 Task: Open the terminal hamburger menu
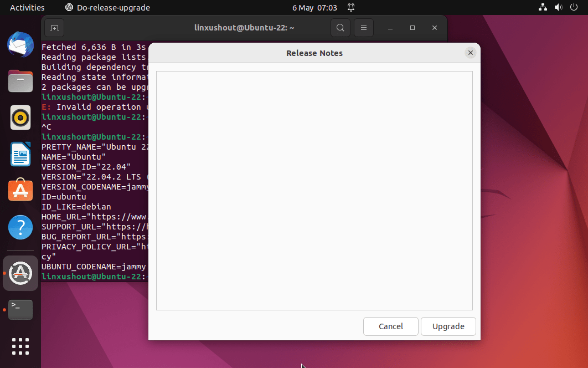(364, 28)
